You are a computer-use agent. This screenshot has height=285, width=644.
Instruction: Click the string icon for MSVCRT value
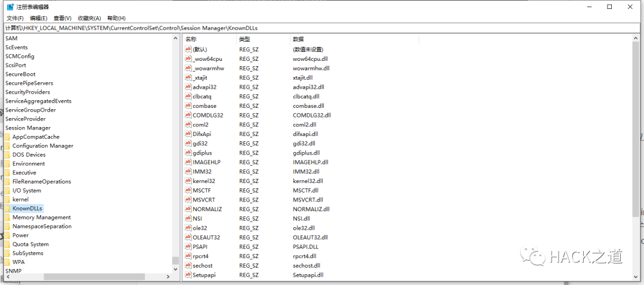[188, 200]
